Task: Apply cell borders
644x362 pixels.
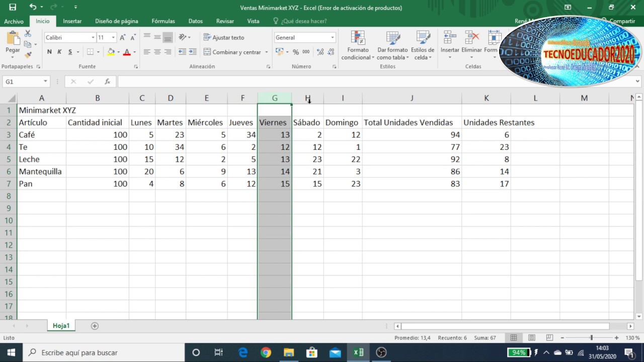Action: (90, 52)
